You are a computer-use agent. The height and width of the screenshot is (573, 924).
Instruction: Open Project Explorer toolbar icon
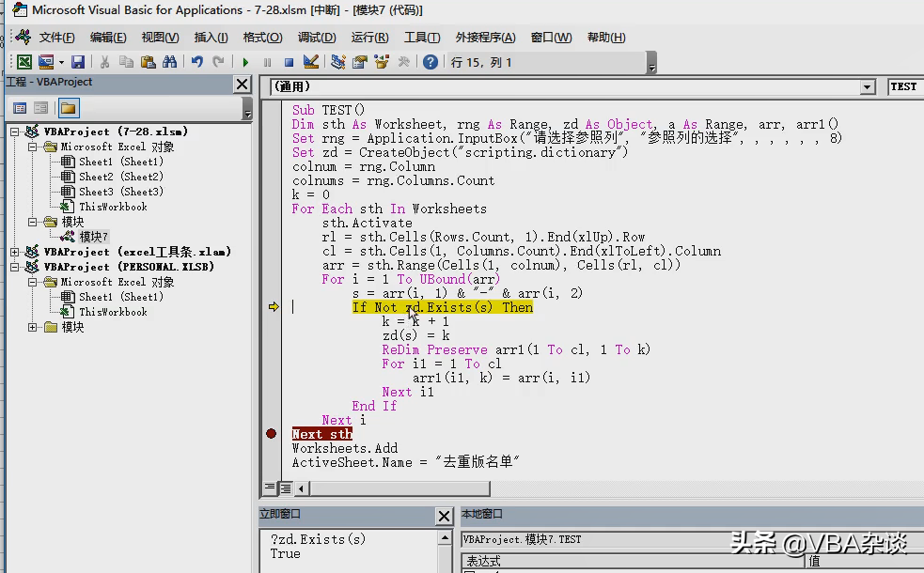[337, 62]
